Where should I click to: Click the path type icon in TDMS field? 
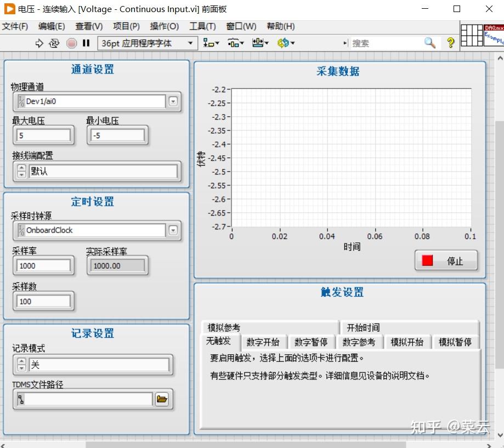[x=21, y=399]
